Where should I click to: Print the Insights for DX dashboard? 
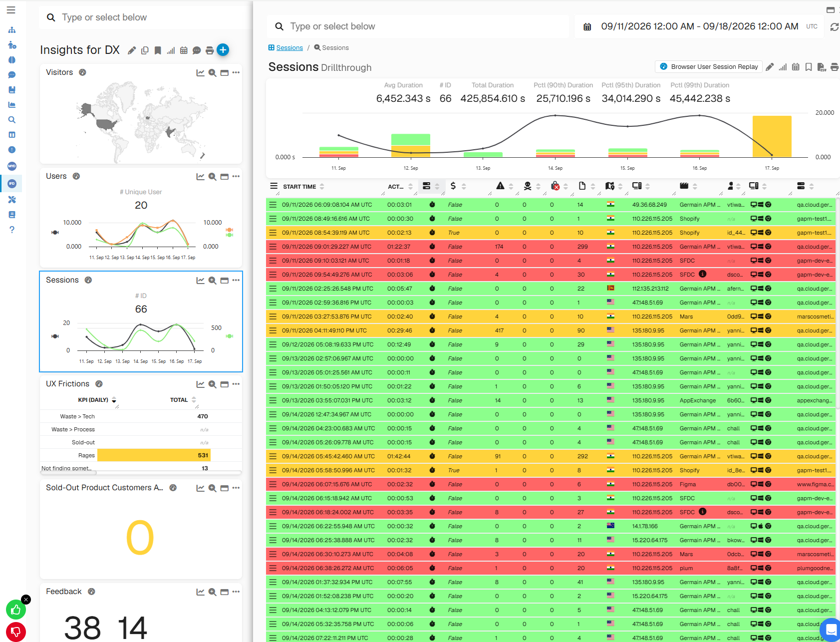pyautogui.click(x=210, y=50)
